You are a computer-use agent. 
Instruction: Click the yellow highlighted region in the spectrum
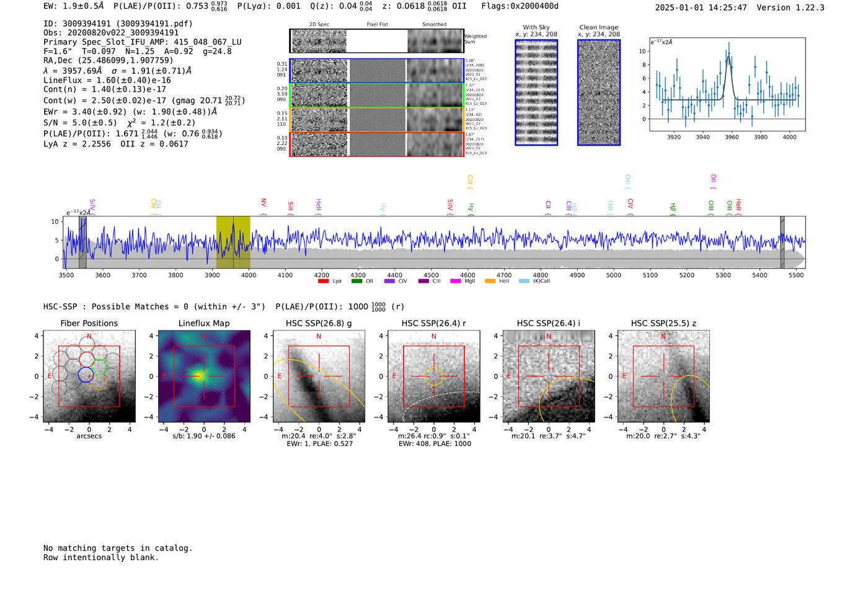pyautogui.click(x=233, y=242)
